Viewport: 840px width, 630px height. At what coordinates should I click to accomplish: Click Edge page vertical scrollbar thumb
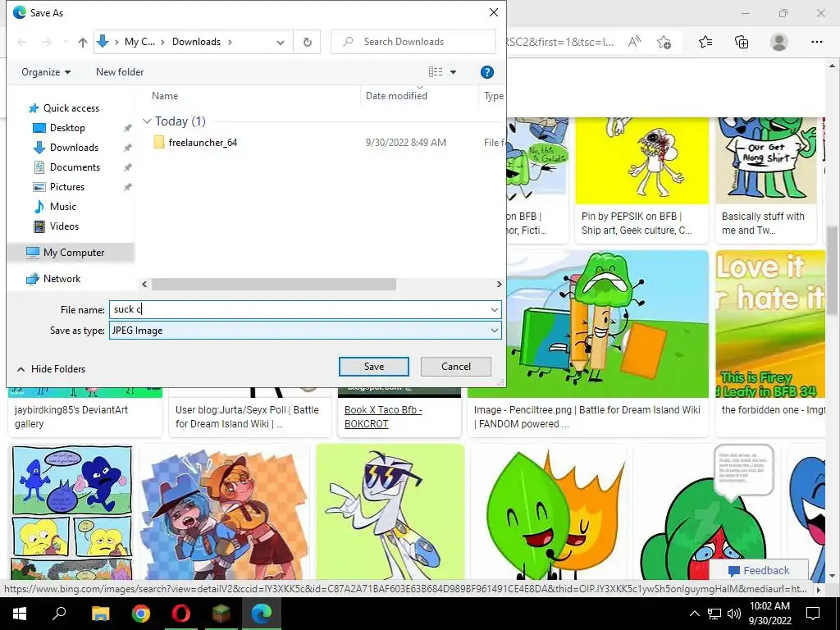click(832, 271)
